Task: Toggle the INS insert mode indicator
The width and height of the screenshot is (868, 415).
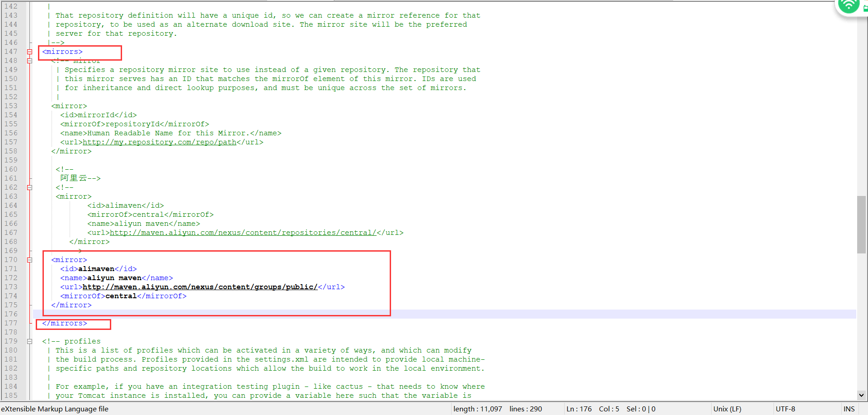Action: coord(849,409)
